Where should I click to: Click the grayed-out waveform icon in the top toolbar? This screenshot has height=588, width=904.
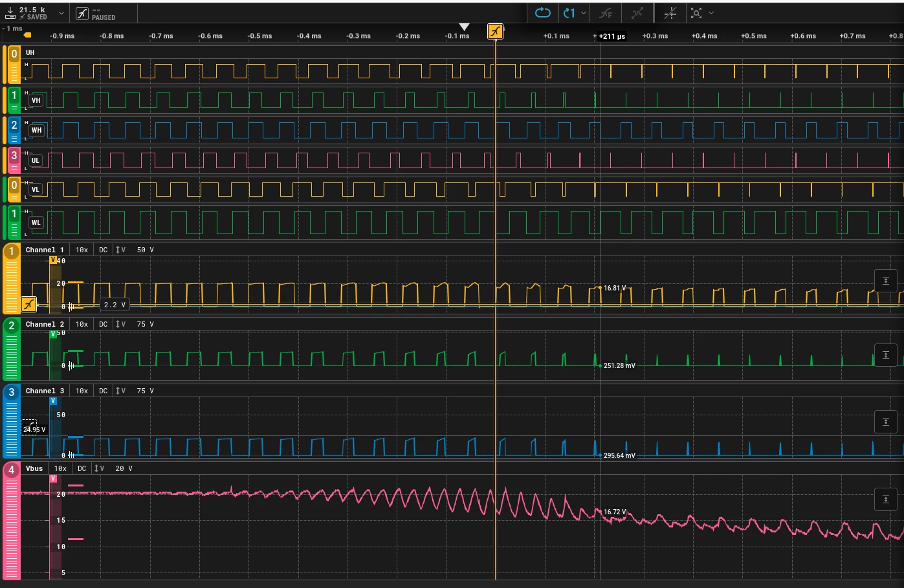click(637, 13)
